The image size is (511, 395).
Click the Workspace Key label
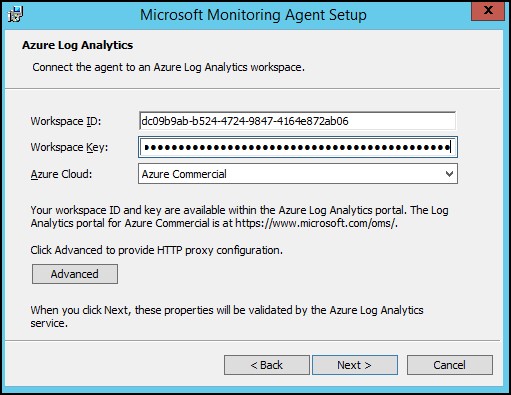click(x=69, y=147)
